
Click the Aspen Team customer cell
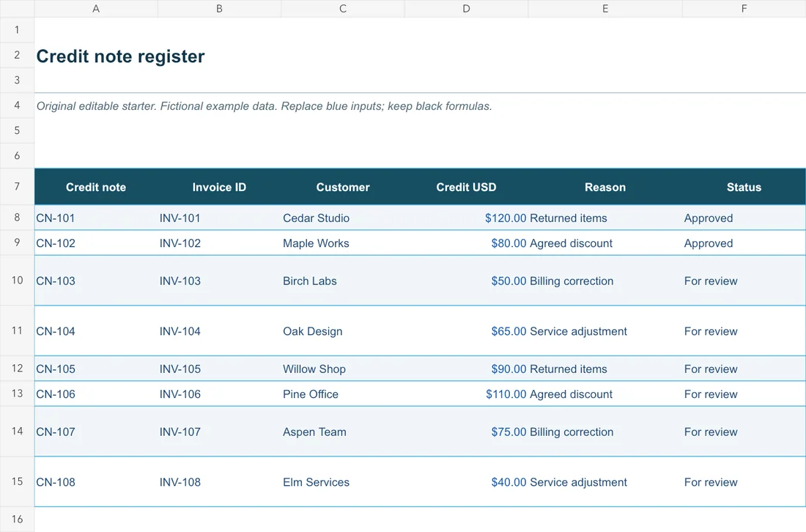(343, 432)
